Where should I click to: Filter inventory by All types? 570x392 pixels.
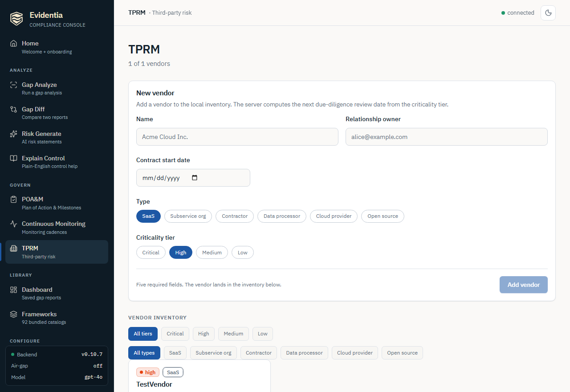pos(144,353)
